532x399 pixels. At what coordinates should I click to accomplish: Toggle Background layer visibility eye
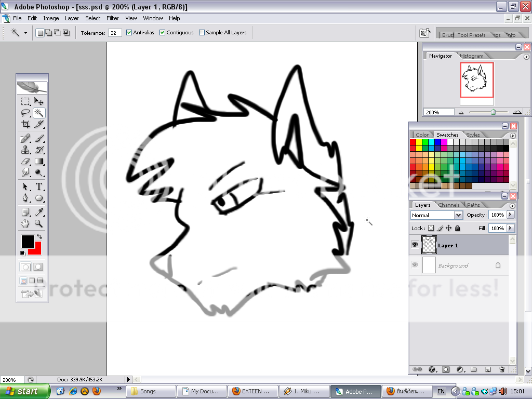click(415, 264)
